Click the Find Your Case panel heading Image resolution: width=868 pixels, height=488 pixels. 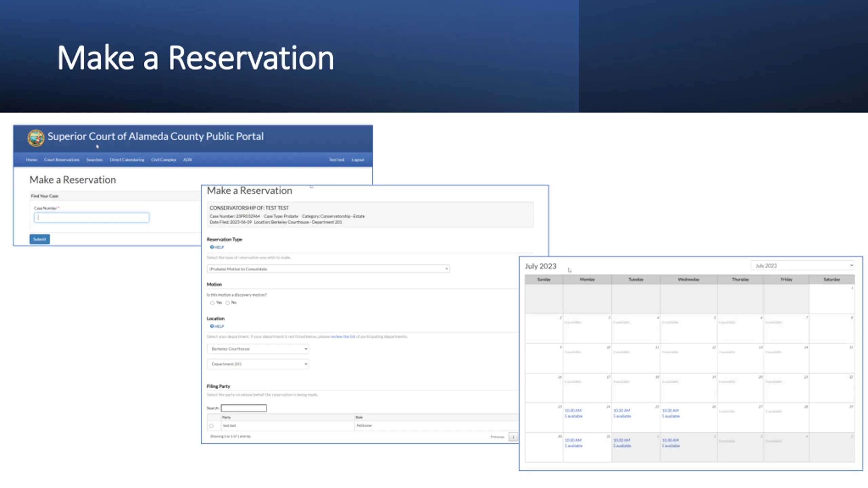[x=45, y=196]
